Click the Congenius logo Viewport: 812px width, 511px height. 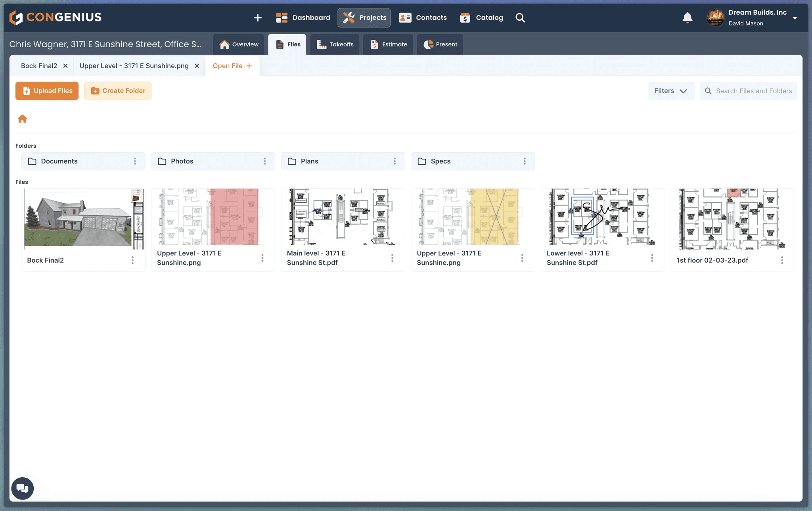(x=56, y=17)
